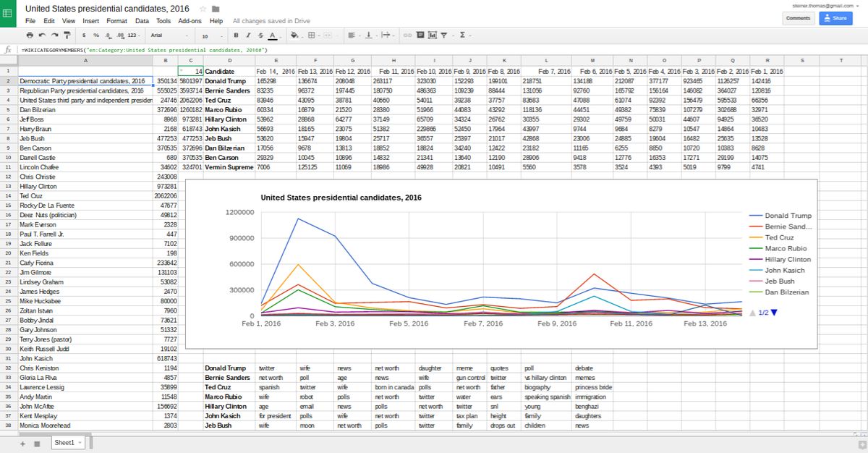Click the undo arrow icon

point(43,35)
